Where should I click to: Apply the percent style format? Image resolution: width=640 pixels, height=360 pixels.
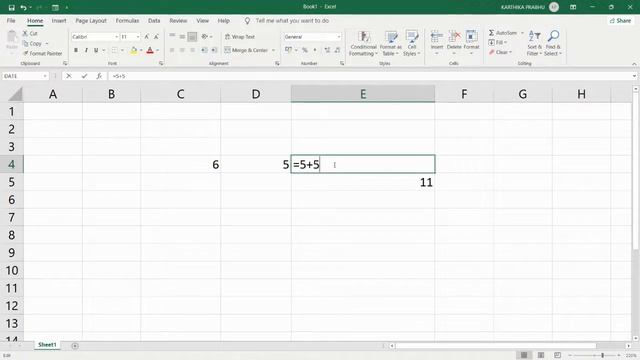tap(304, 50)
